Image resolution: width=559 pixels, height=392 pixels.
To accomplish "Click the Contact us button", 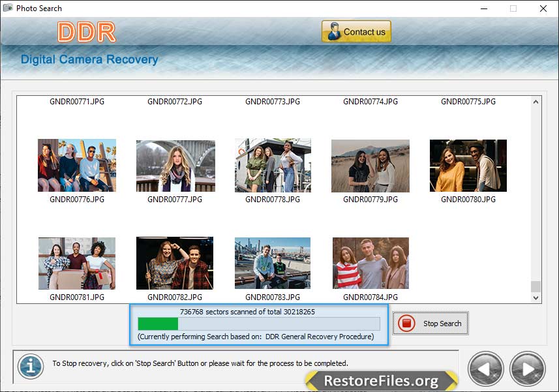I will click(x=356, y=31).
